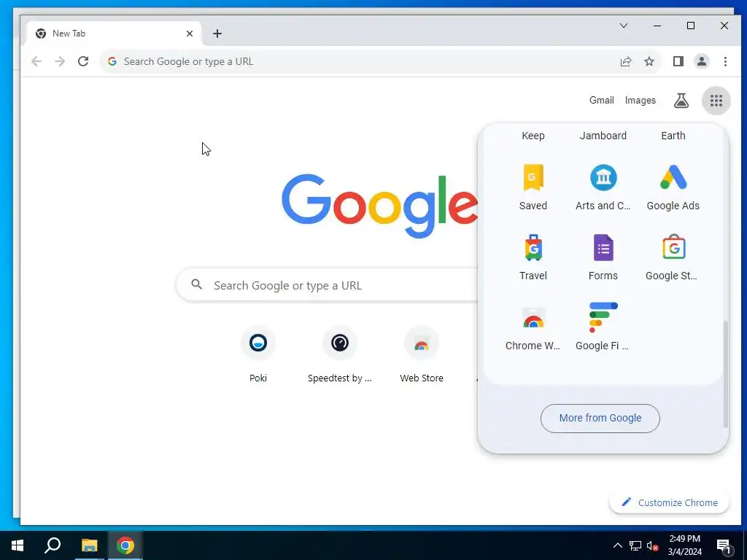Select the New Tab tab

pos(113,34)
